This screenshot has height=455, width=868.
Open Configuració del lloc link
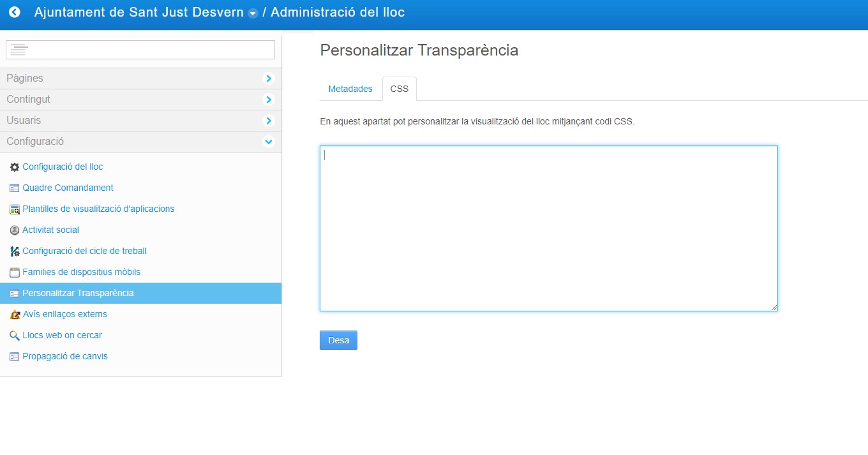[x=63, y=167]
